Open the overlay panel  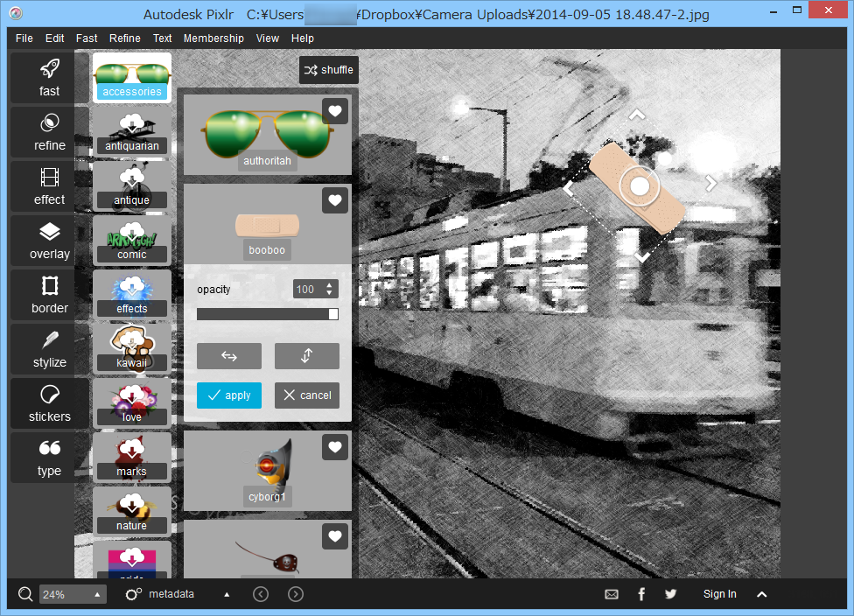point(49,241)
